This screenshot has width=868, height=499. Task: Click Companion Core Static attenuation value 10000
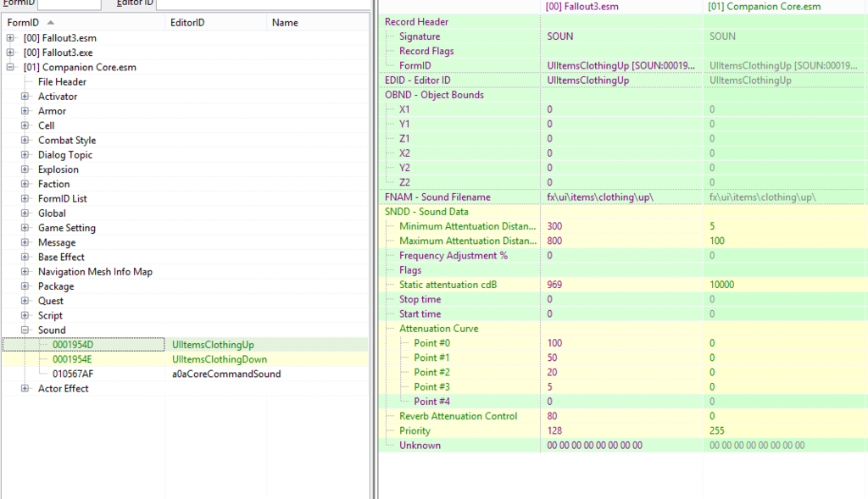722,285
